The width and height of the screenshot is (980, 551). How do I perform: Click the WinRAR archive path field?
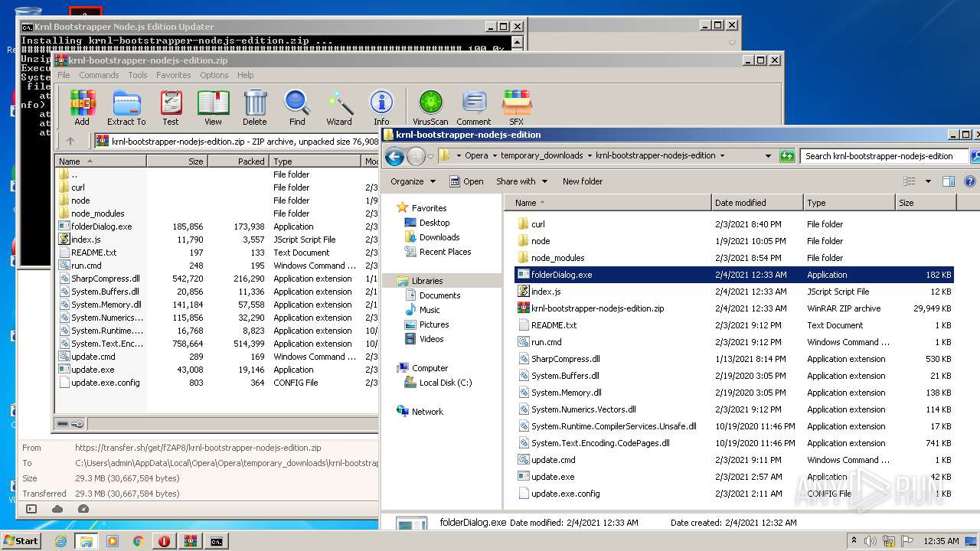click(236, 141)
